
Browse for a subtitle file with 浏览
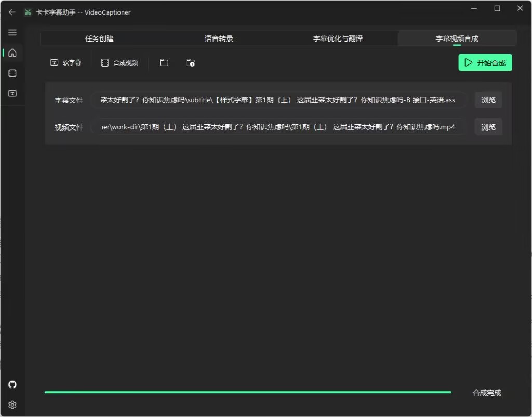point(488,100)
